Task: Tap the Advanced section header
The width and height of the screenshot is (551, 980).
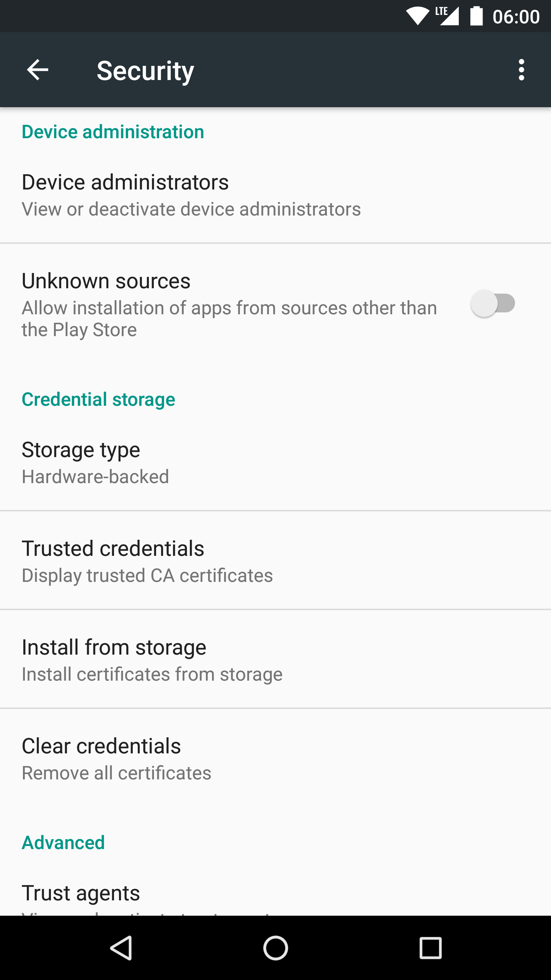Action: click(63, 842)
